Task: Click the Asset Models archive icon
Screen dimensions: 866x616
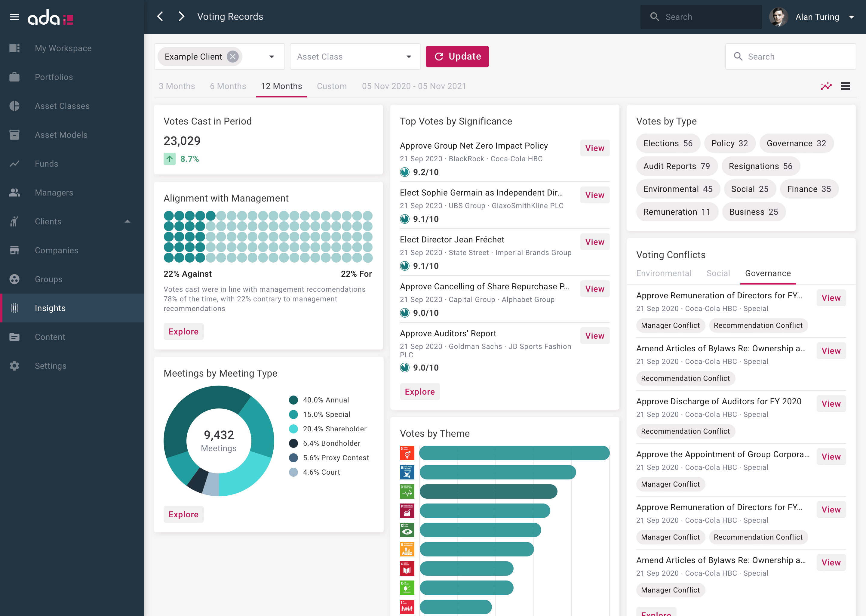Action: point(14,135)
